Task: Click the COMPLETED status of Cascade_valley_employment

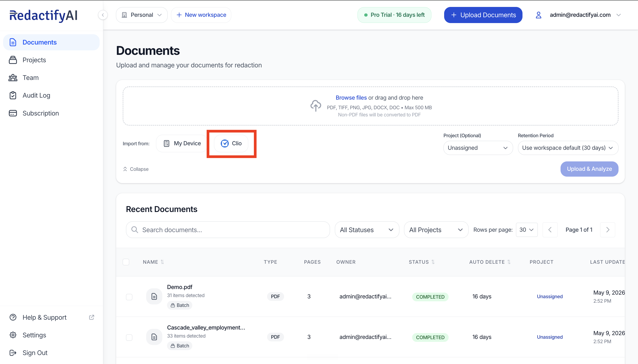Action: point(430,338)
